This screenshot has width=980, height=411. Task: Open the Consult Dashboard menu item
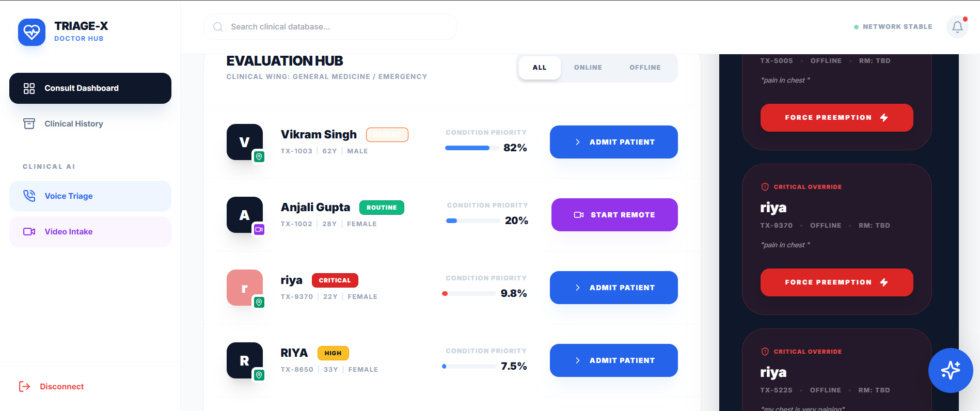(90, 88)
